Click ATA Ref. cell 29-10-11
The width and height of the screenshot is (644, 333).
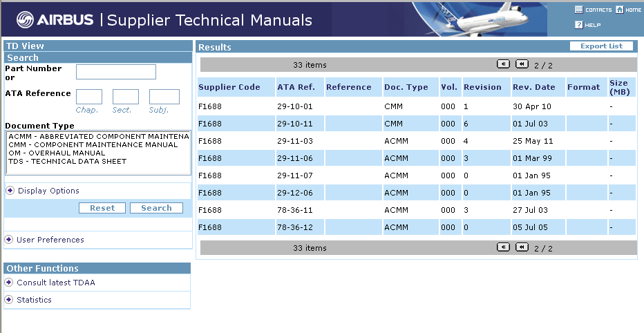coord(295,124)
